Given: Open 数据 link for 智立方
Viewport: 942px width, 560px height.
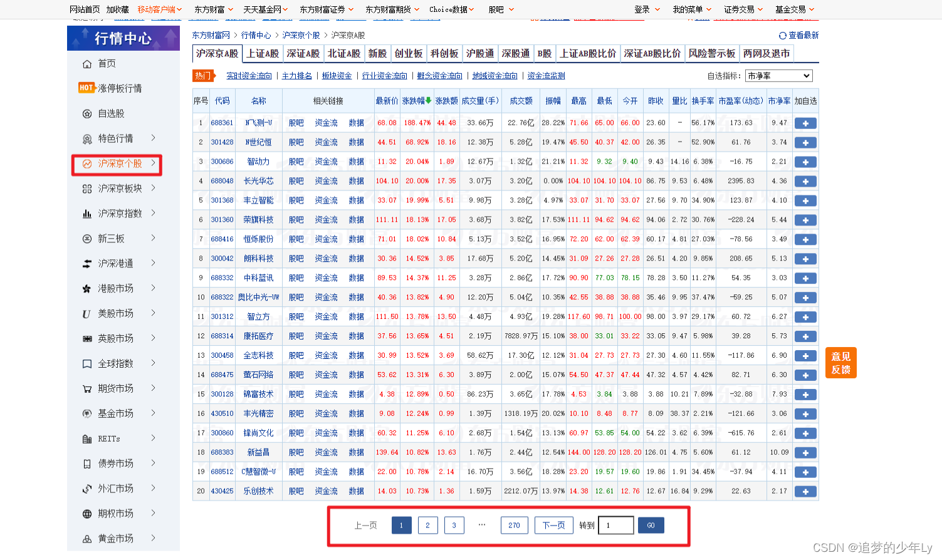Looking at the screenshot, I should coord(356,317).
